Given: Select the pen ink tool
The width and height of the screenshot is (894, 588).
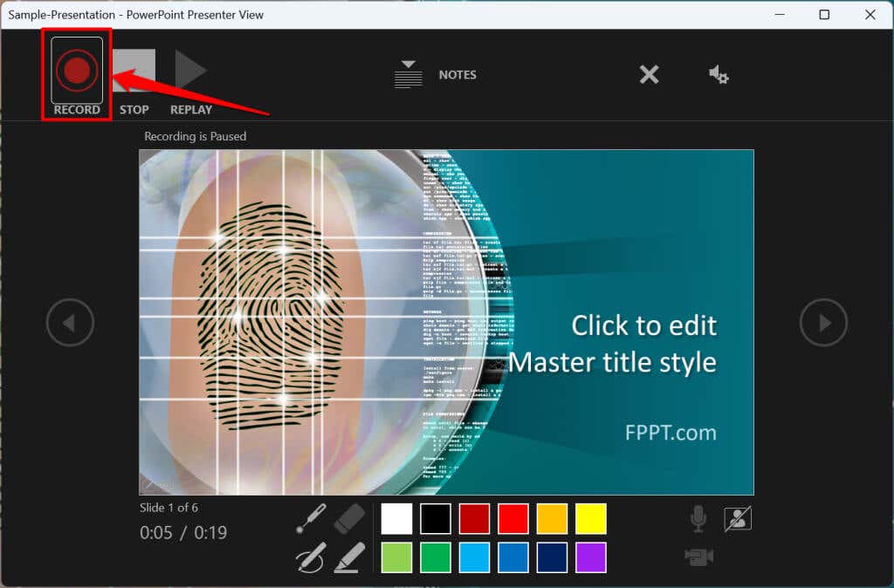Looking at the screenshot, I should [312, 557].
